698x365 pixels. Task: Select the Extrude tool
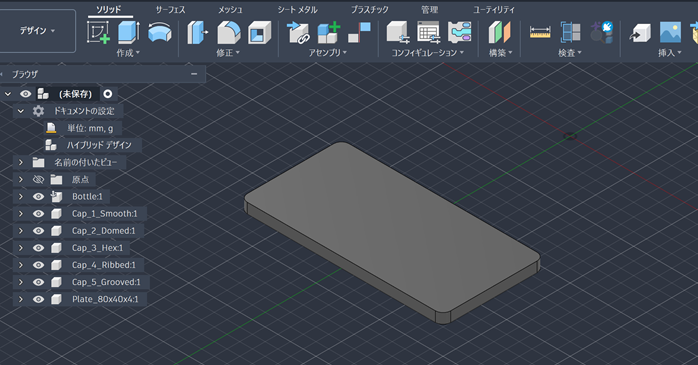click(129, 32)
